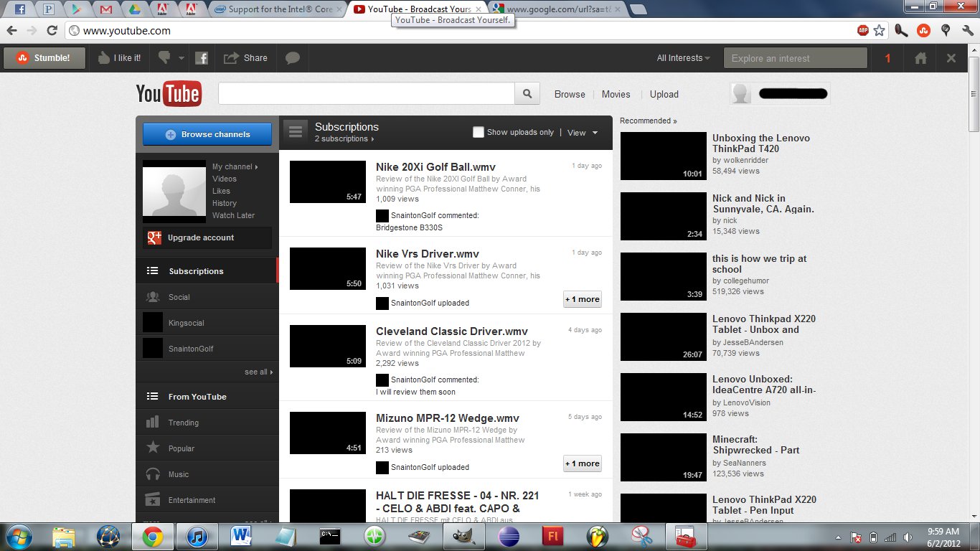980x551 pixels.
Task: Enable the Show uploads only checkbox
Action: [x=478, y=132]
